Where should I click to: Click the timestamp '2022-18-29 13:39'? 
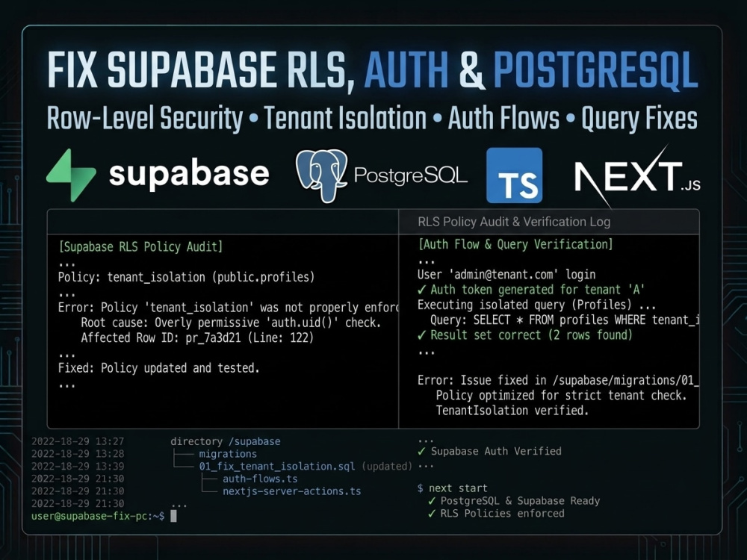click(78, 466)
